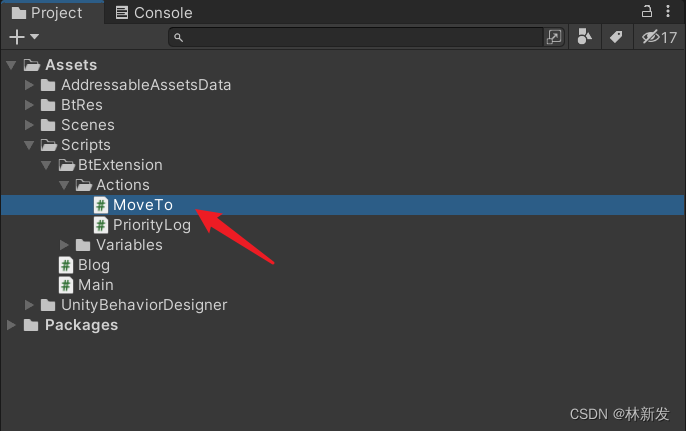
Task: Expand the Packages root folder
Action: tap(11, 325)
